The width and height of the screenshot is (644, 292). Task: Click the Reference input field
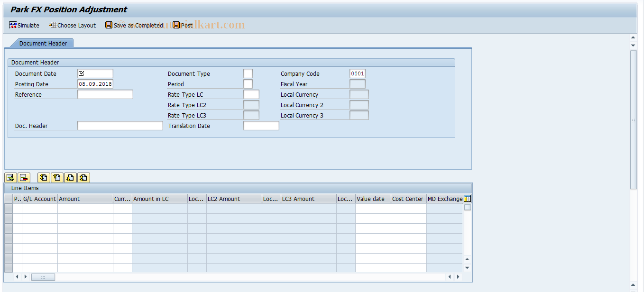pos(105,94)
